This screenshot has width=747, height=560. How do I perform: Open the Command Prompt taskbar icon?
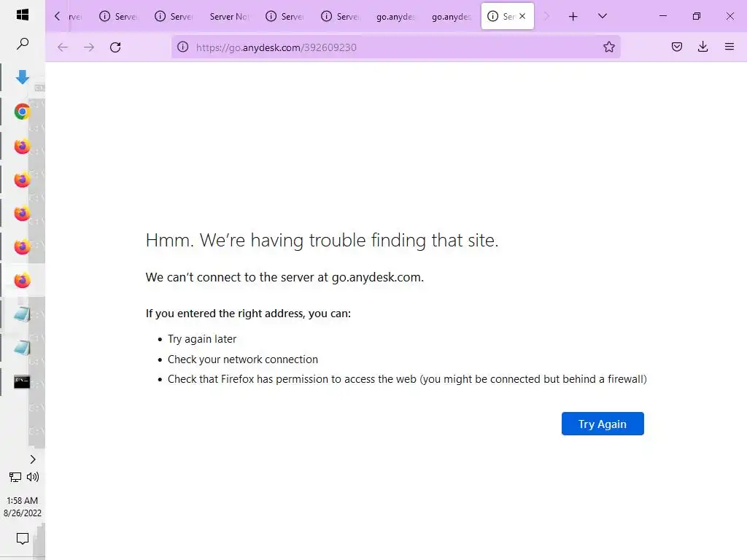(x=22, y=382)
